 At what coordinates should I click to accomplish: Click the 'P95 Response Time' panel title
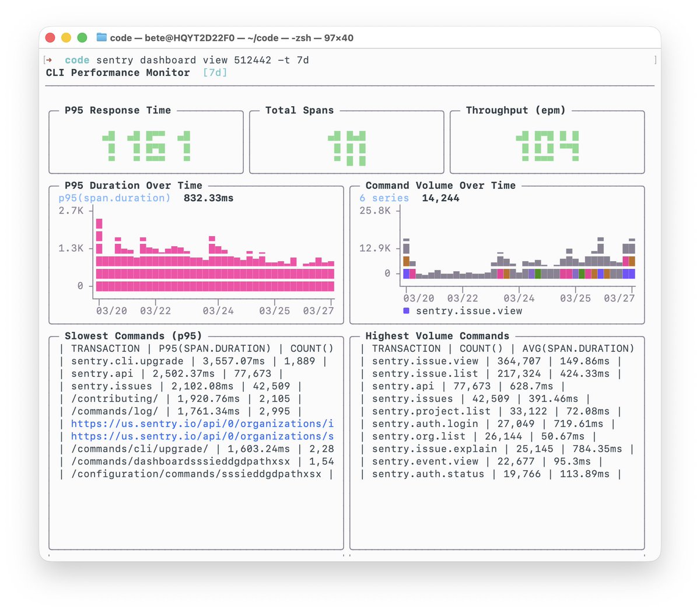click(118, 110)
